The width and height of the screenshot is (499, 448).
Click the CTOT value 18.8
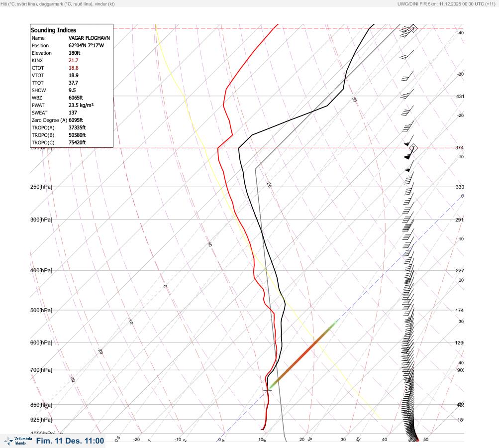pyautogui.click(x=74, y=68)
